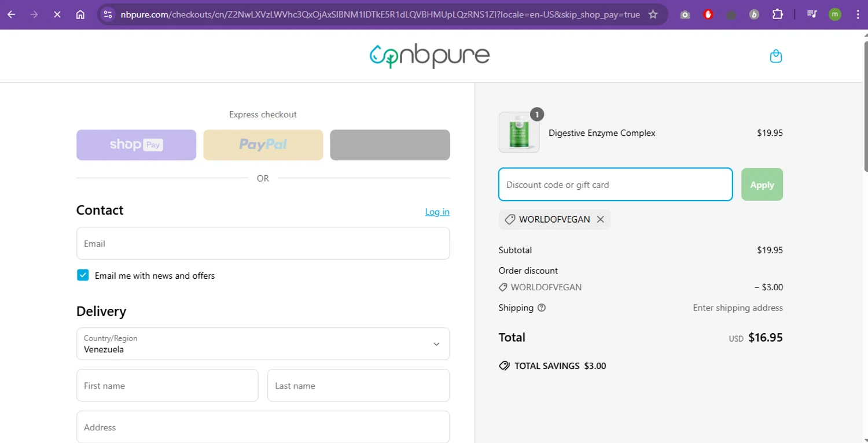Screen dimensions: 868x443
Task: Expand the Country/Region dropdown
Action: (x=263, y=344)
